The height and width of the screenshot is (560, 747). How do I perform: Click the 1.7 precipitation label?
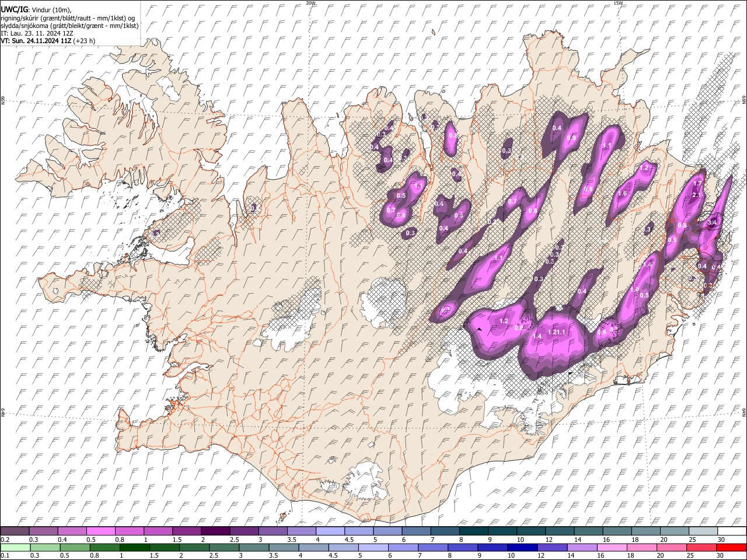tap(697, 183)
